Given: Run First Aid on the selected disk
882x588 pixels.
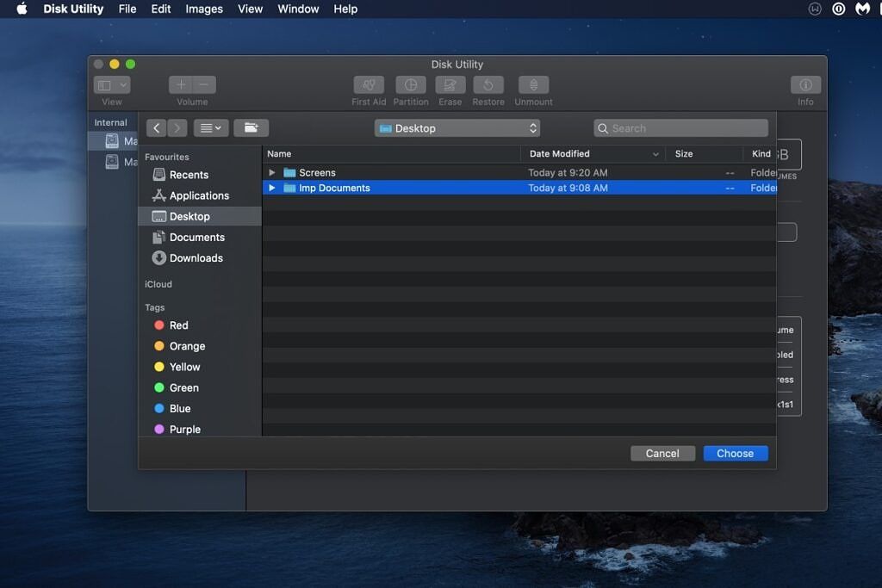Looking at the screenshot, I should pos(368,86).
